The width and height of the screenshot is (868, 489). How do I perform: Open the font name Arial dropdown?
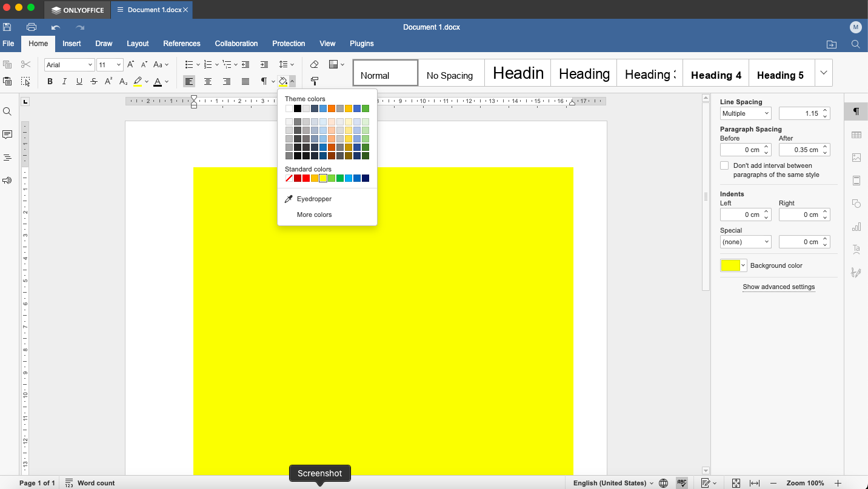90,65
